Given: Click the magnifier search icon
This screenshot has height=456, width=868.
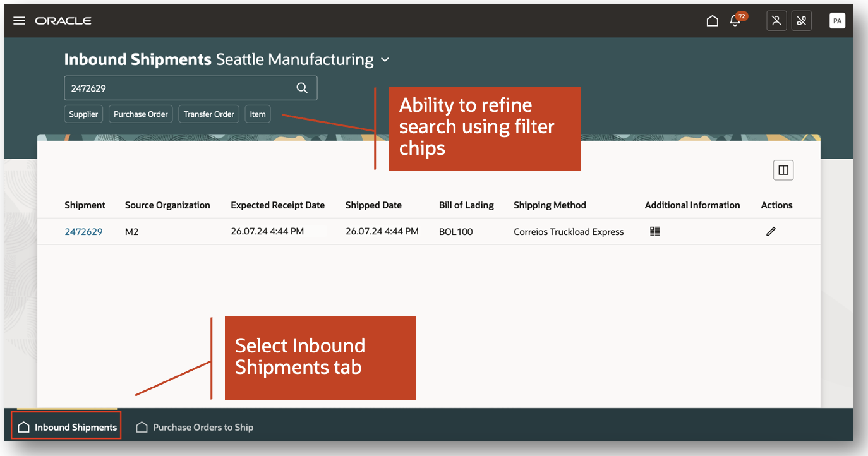Looking at the screenshot, I should coord(302,88).
